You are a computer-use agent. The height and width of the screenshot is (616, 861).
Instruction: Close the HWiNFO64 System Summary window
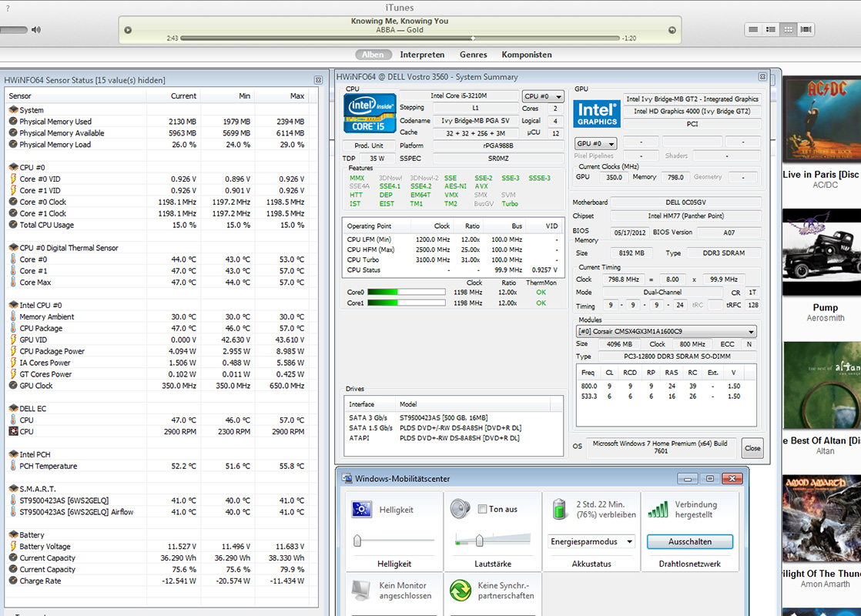pos(762,77)
